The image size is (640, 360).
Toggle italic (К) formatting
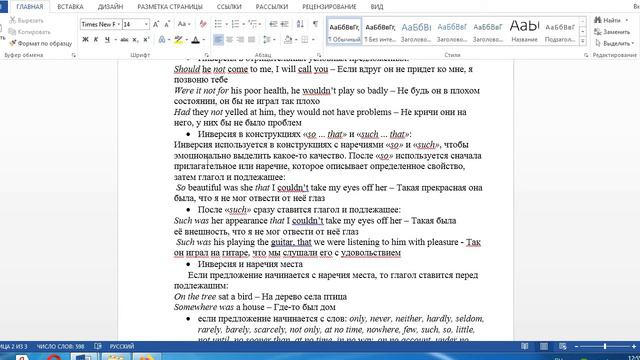pyautogui.click(x=96, y=40)
